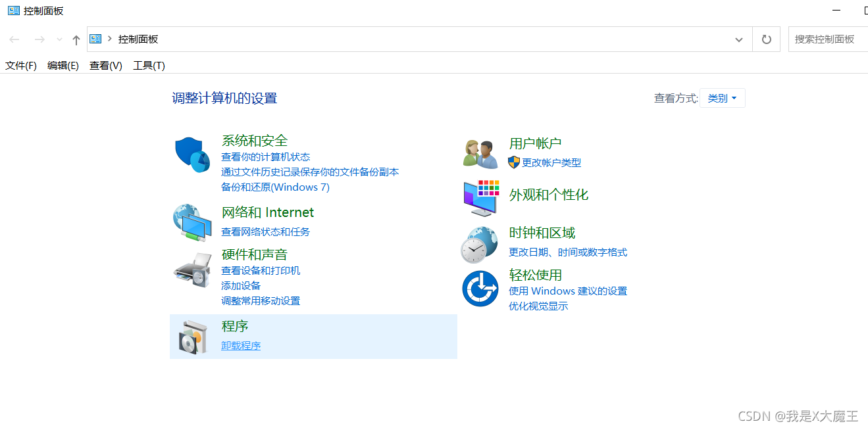Open 系统和安全 category

click(x=255, y=140)
